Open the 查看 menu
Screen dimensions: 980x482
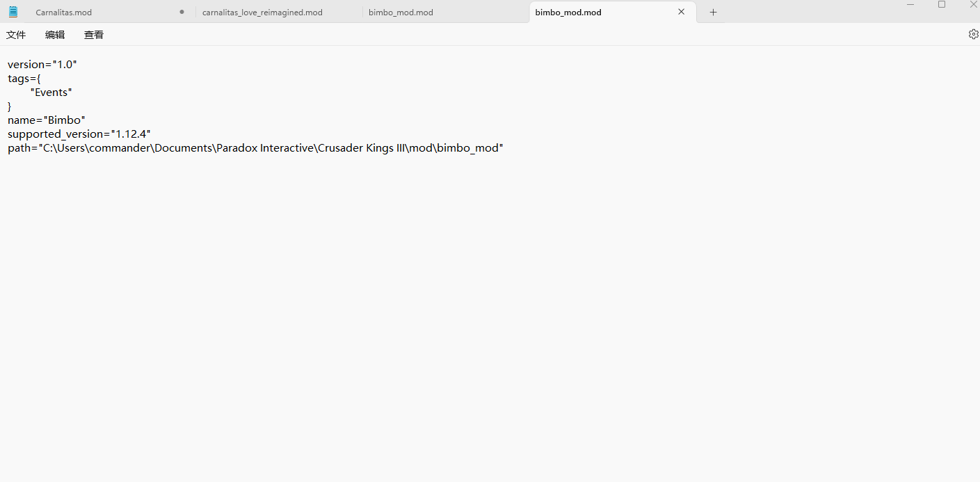tap(94, 35)
